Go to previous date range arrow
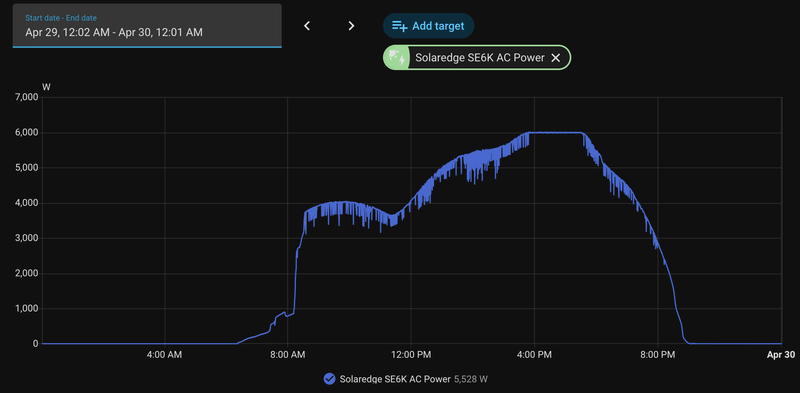 [307, 26]
